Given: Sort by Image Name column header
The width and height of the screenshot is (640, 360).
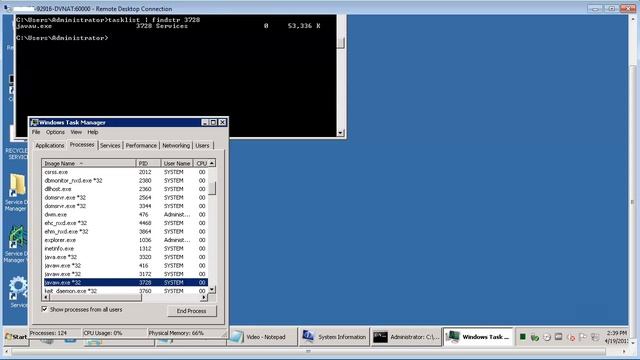Looking at the screenshot, I should pos(89,163).
